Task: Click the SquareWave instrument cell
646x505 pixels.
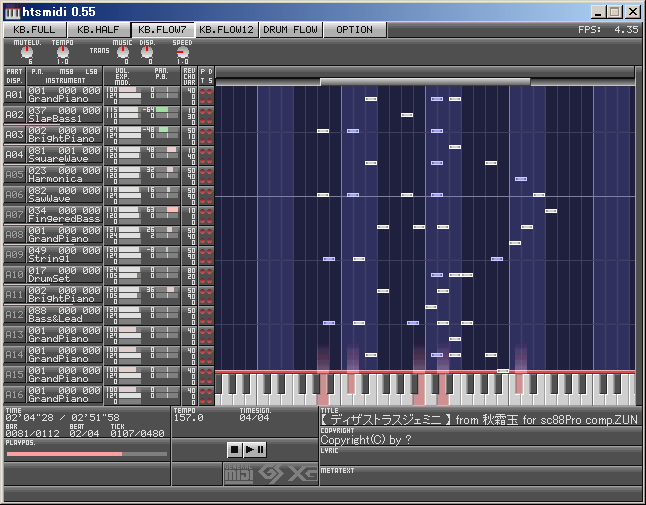Action: tap(65, 154)
